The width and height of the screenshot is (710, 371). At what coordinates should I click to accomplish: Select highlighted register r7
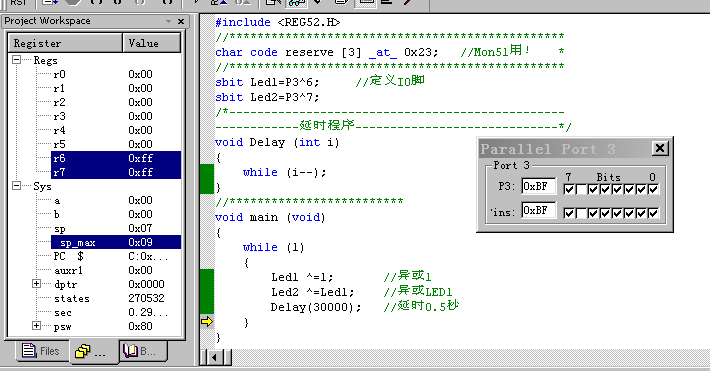tap(116, 172)
